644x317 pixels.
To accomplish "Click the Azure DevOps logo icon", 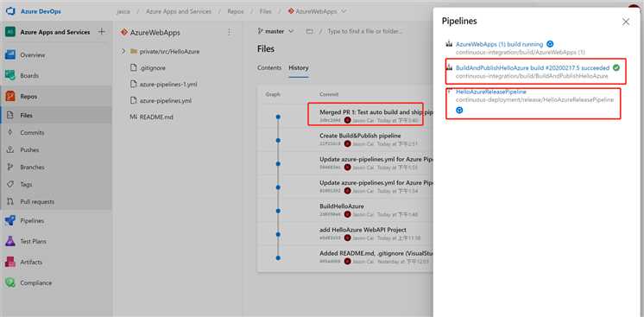I will [x=10, y=11].
